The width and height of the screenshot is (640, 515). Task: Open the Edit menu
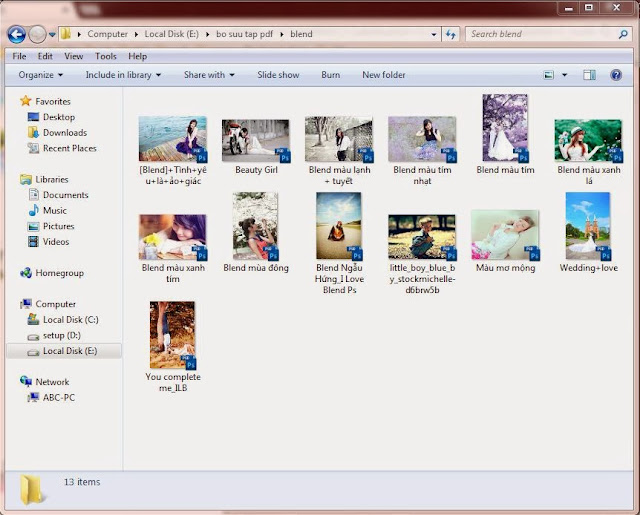click(45, 56)
